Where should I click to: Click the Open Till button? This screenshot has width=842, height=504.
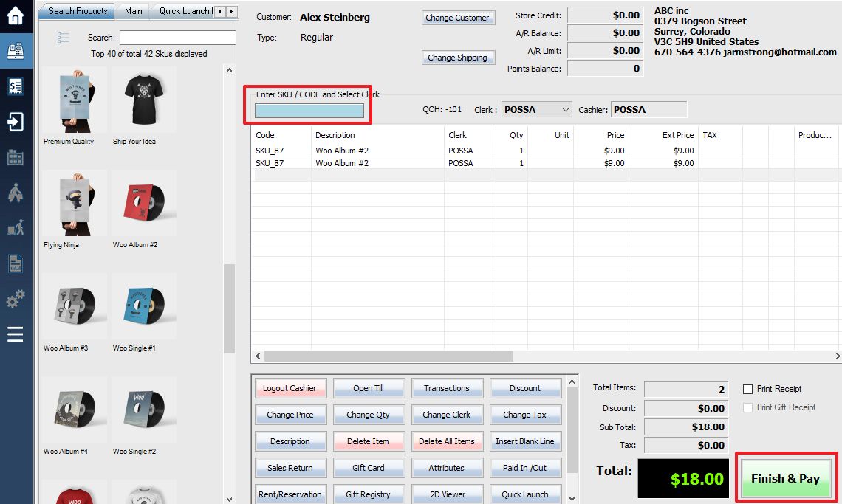[x=369, y=388]
